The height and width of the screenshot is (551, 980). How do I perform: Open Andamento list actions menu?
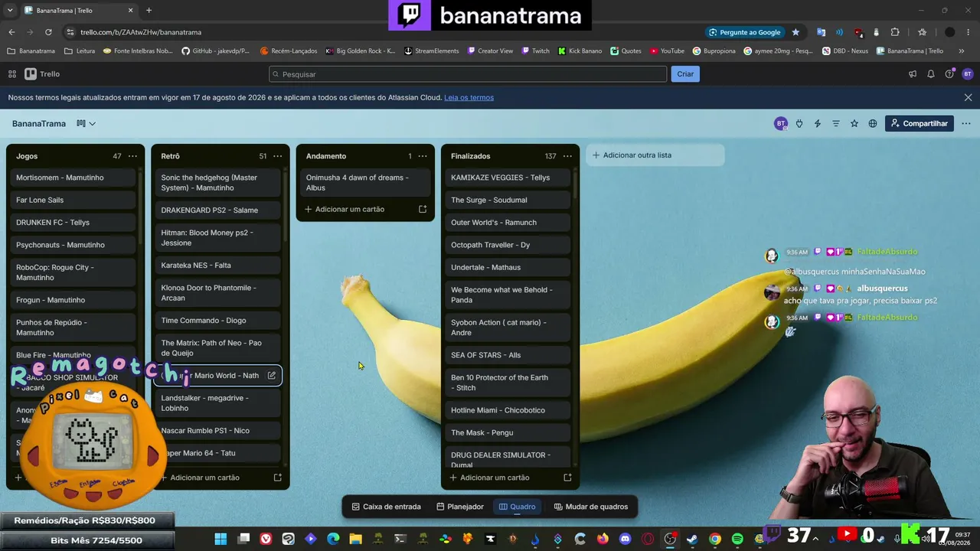tap(422, 156)
